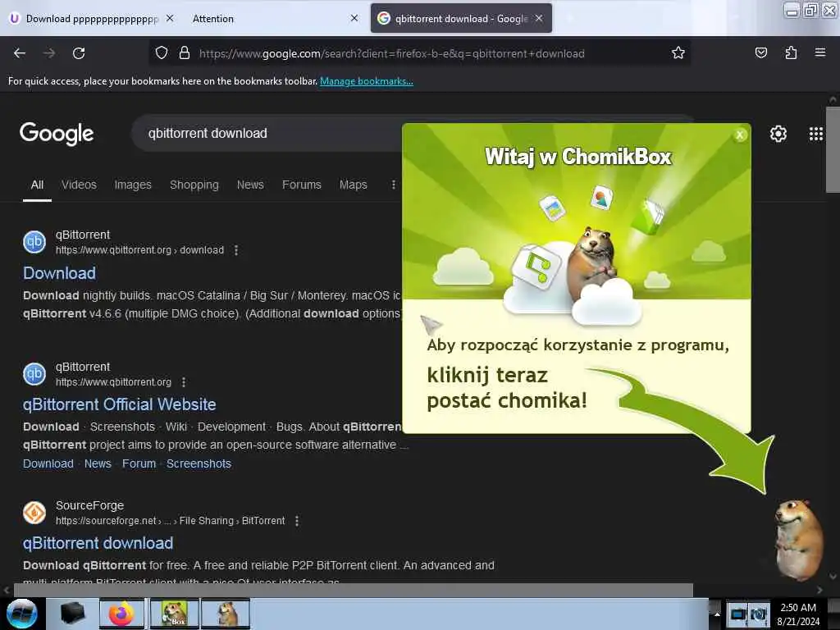Open the Pocket save icon
This screenshot has width=840, height=630.
click(x=760, y=53)
